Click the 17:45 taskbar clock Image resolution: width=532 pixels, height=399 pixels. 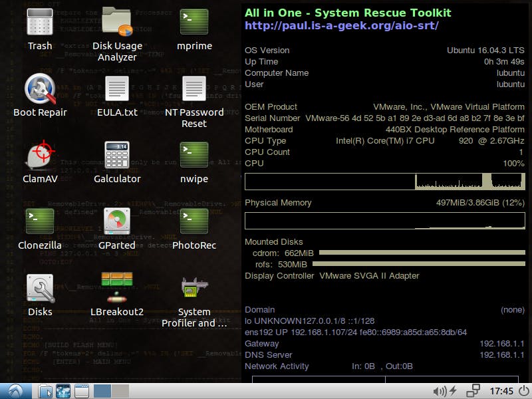501,392
